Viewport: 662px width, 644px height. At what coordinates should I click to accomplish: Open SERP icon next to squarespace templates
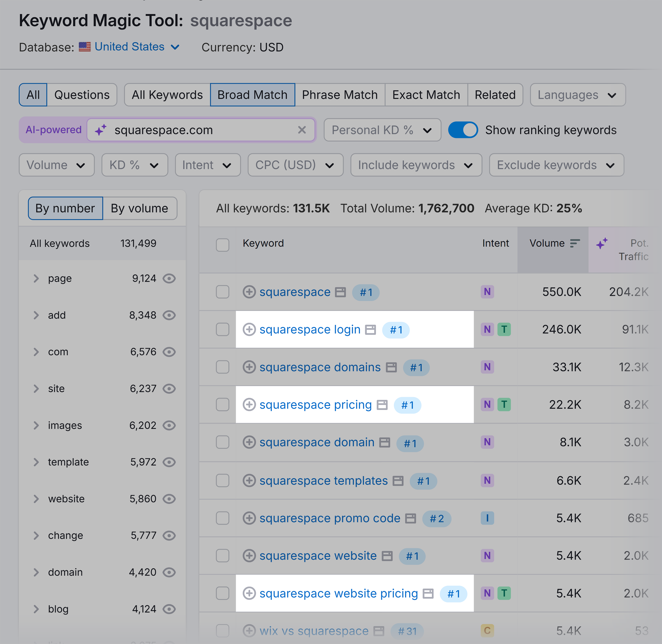click(x=398, y=481)
